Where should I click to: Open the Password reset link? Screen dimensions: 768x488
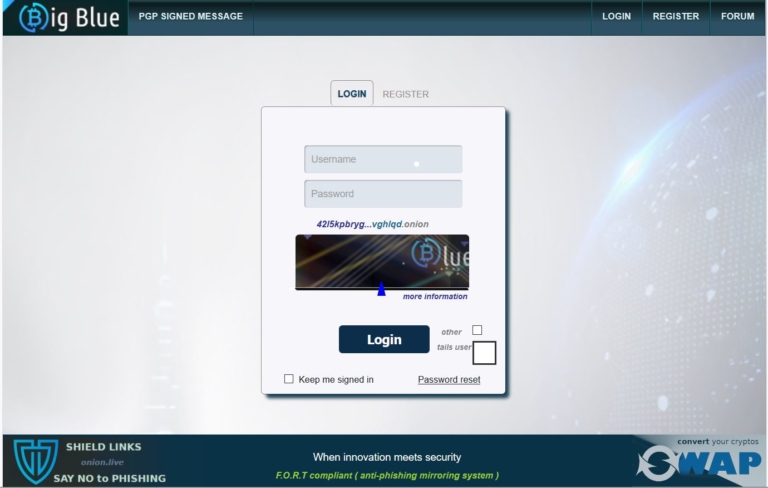tap(449, 380)
